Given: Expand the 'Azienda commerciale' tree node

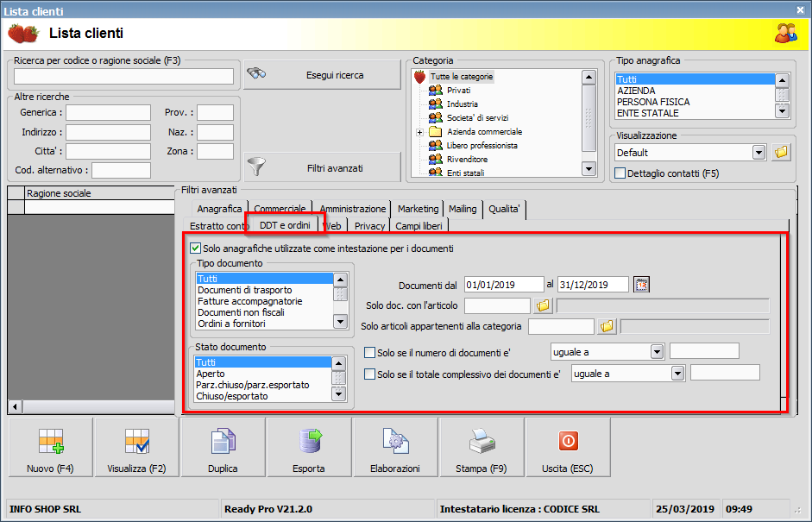Looking at the screenshot, I should (420, 133).
